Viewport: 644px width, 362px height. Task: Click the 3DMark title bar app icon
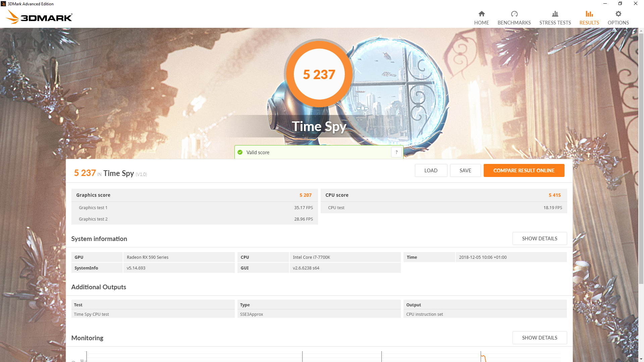[3, 4]
